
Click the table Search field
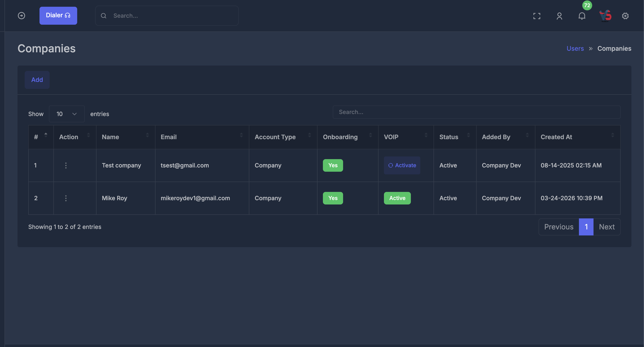[x=477, y=112]
